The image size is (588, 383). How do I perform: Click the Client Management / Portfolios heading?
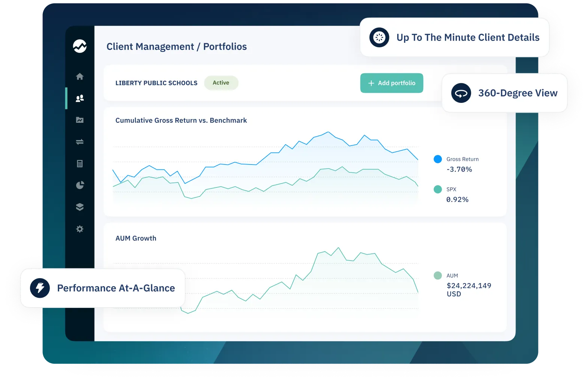pos(176,47)
